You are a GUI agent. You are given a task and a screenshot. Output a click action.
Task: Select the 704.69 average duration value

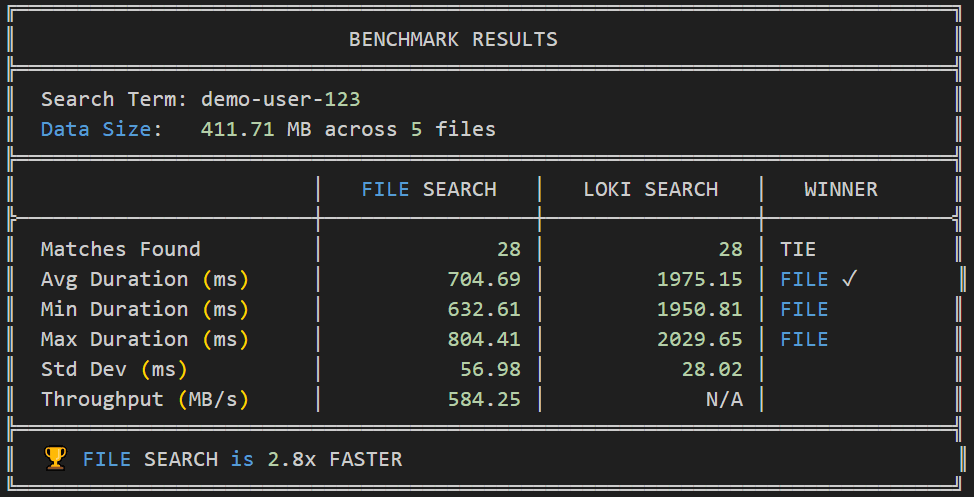click(484, 280)
